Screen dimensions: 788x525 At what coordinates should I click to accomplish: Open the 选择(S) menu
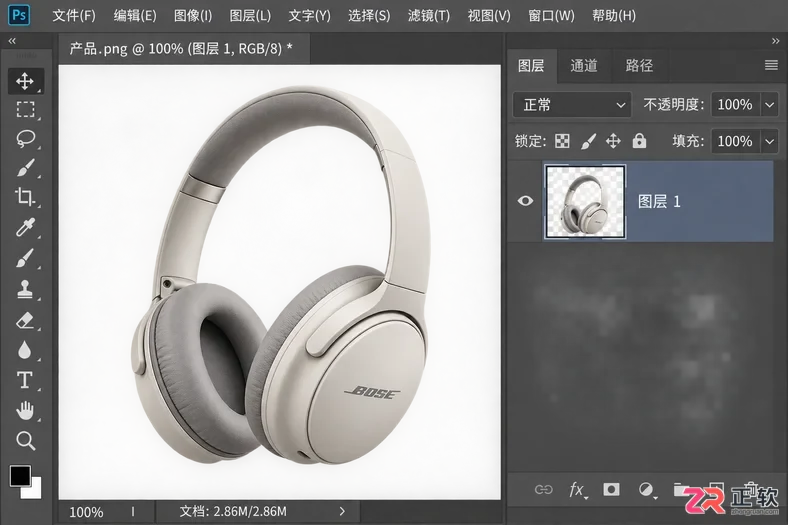[369, 16]
